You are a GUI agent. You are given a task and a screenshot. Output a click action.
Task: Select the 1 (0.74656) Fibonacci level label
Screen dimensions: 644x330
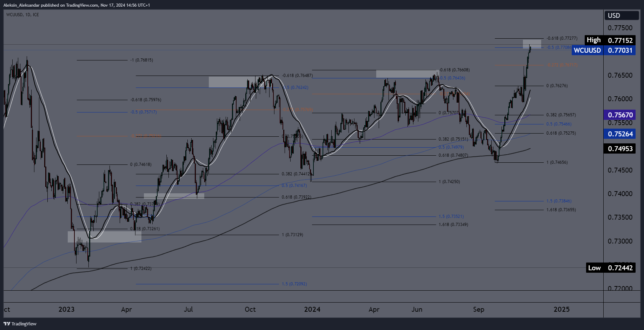[557, 162]
